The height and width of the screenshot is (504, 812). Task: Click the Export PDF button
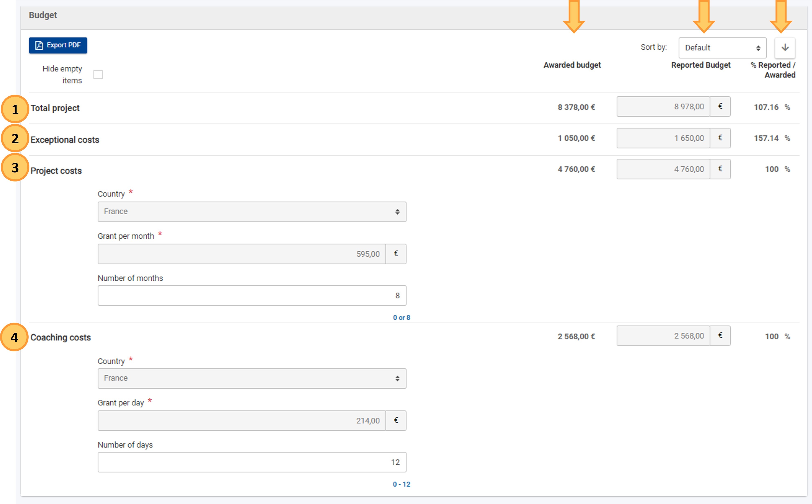[x=58, y=45]
